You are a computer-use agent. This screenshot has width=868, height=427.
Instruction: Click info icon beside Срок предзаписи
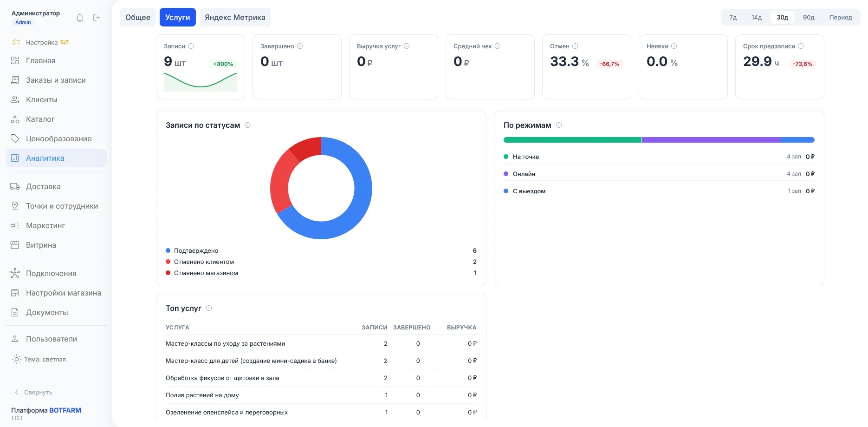click(801, 46)
